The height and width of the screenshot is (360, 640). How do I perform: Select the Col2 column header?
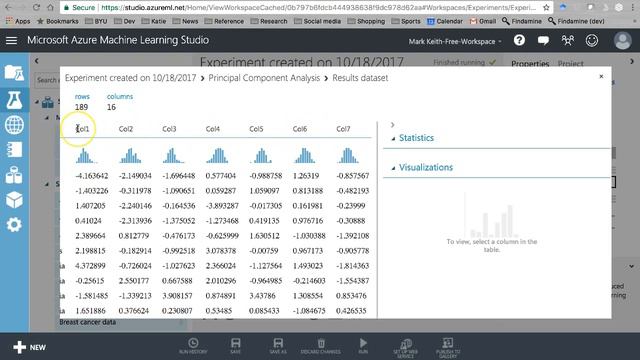click(126, 129)
